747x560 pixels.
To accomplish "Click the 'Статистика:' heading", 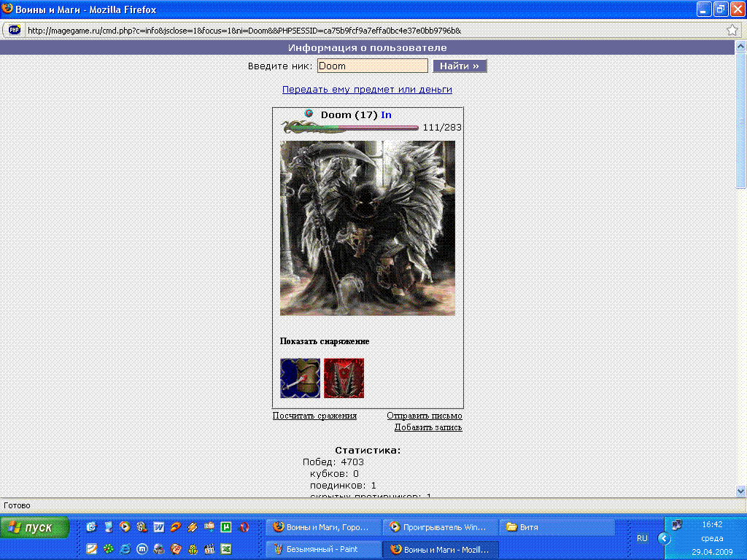I will point(368,450).
